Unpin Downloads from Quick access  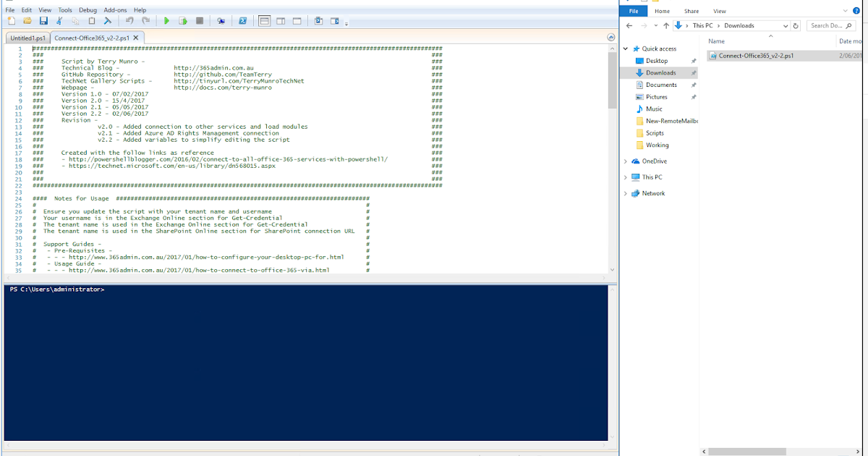[694, 72]
